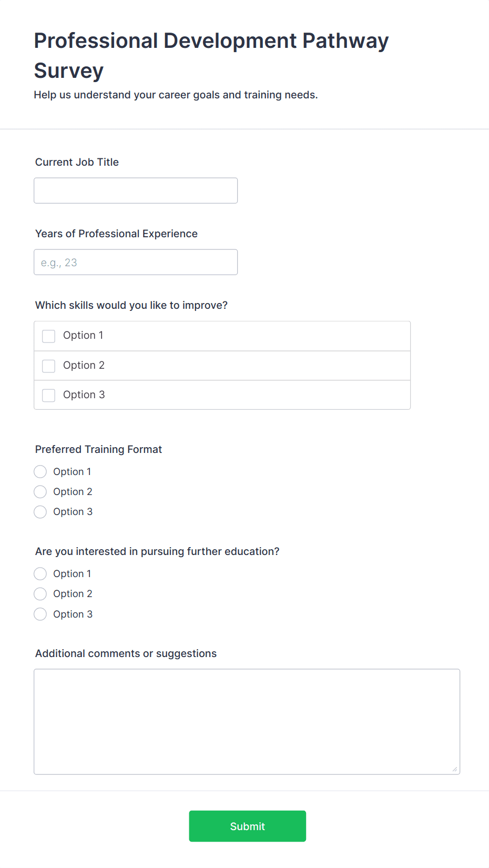Click the Additional comments or suggestions label
The height and width of the screenshot is (868, 489).
(126, 653)
